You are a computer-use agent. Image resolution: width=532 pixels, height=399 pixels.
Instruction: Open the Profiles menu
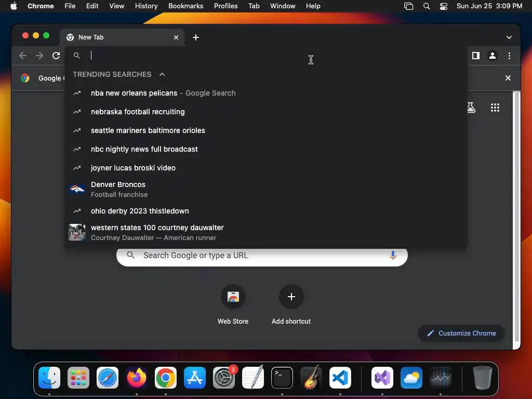pyautogui.click(x=225, y=6)
